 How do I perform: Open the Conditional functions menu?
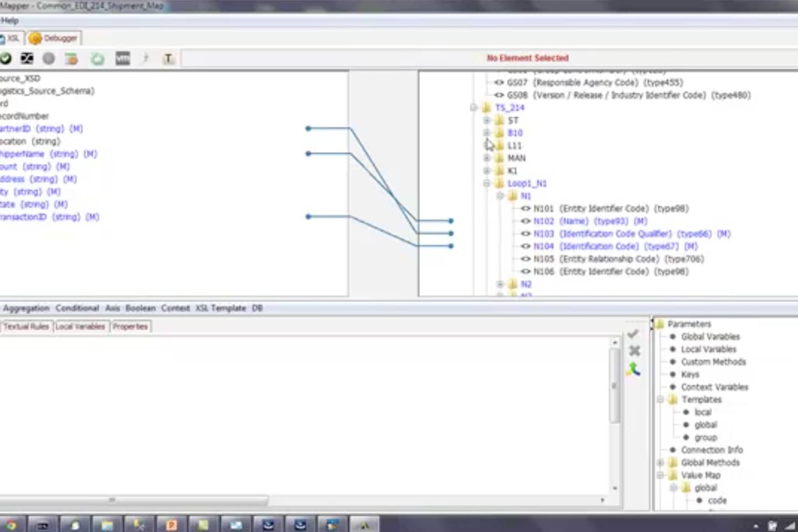77,308
